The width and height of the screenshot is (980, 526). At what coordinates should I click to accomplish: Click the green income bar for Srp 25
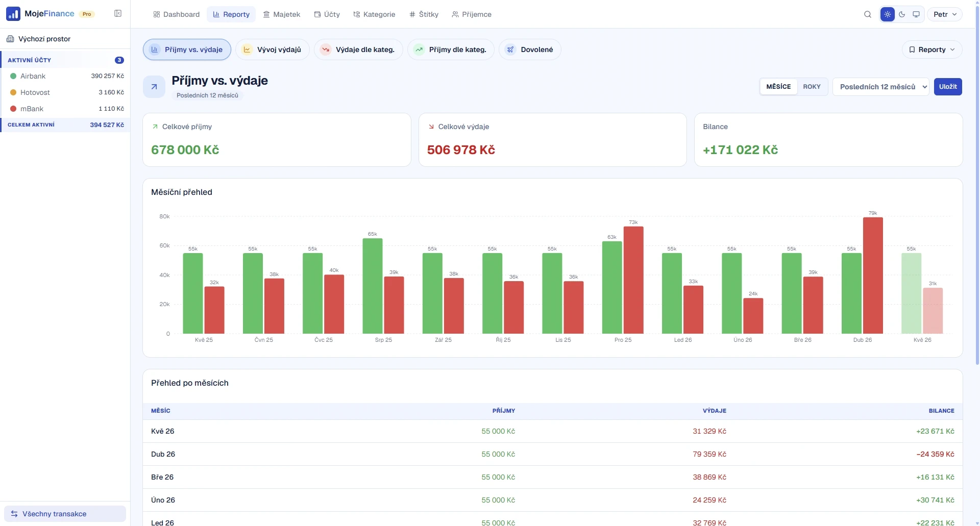coord(373,286)
